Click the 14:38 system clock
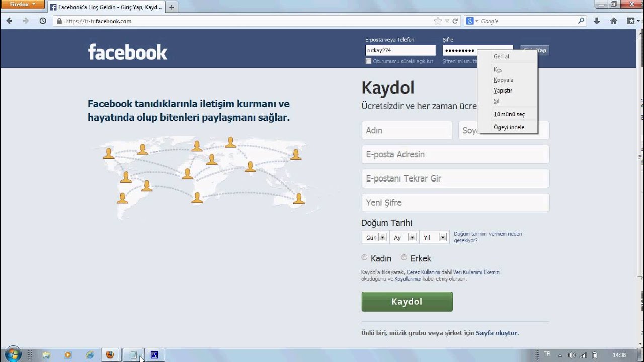The image size is (644, 362). coord(619,355)
